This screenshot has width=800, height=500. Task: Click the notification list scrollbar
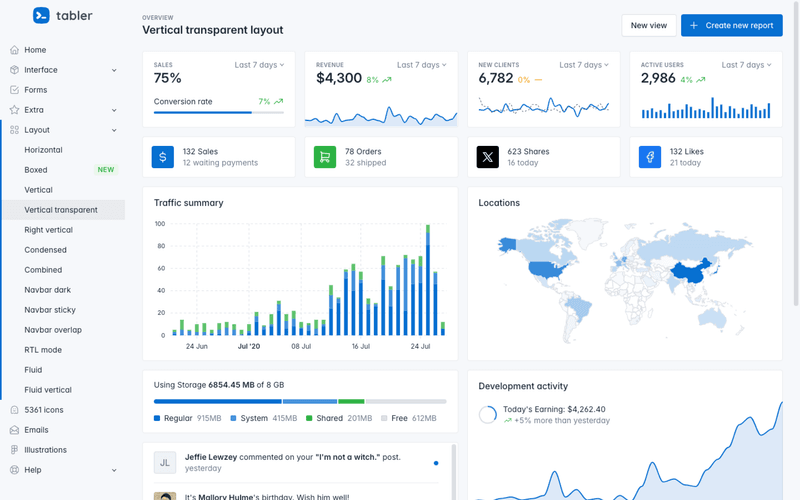click(x=454, y=472)
